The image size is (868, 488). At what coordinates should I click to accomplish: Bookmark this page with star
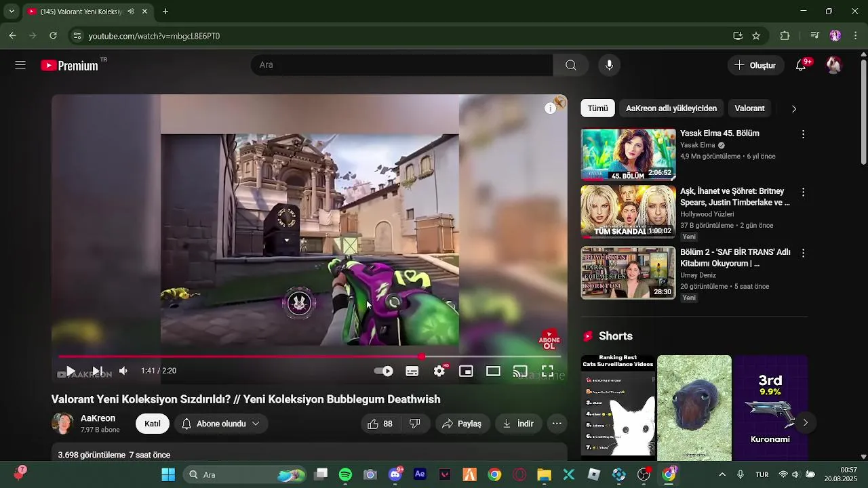coord(756,36)
